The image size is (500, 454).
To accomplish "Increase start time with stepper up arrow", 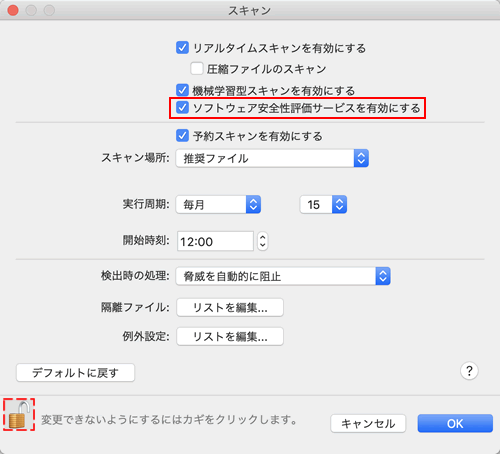I will (x=263, y=237).
